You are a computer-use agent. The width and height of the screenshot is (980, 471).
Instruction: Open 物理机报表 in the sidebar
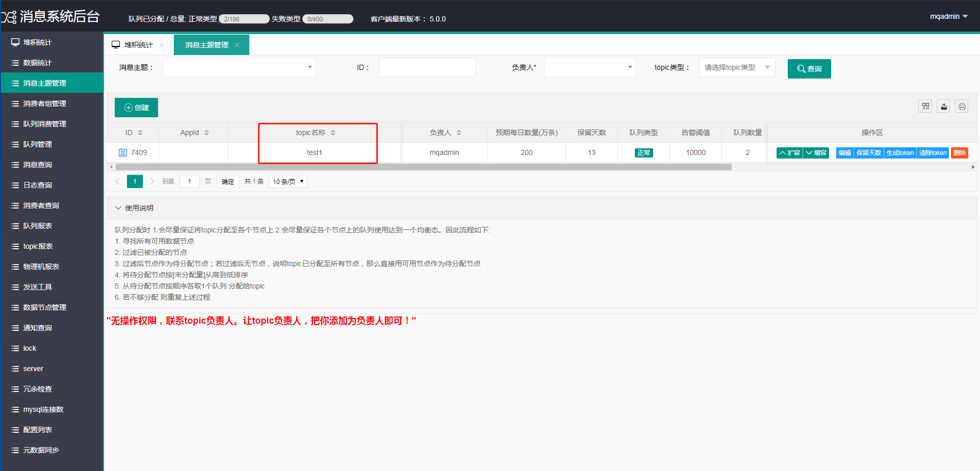click(51, 267)
